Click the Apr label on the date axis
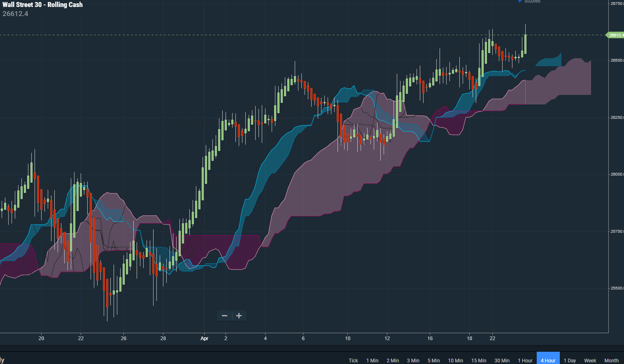 [205, 338]
